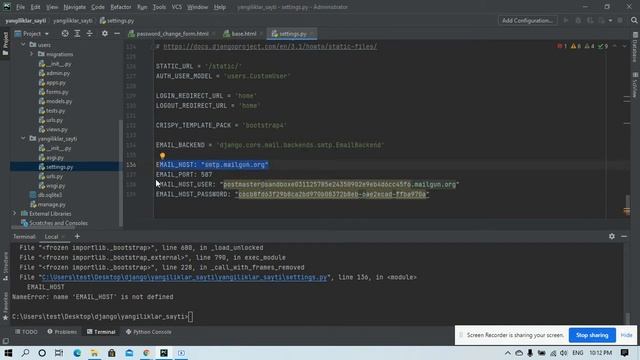Open the VCS menu

(176, 7)
